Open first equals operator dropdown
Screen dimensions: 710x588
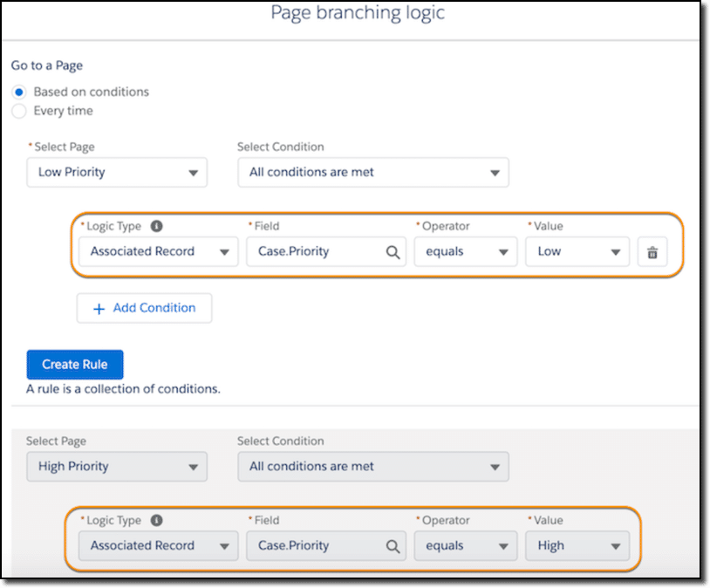(x=466, y=251)
